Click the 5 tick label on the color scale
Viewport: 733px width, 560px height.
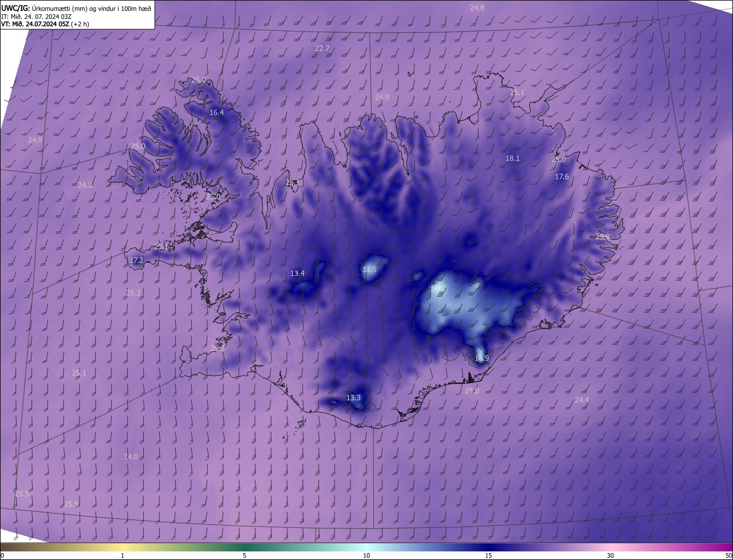[245, 555]
